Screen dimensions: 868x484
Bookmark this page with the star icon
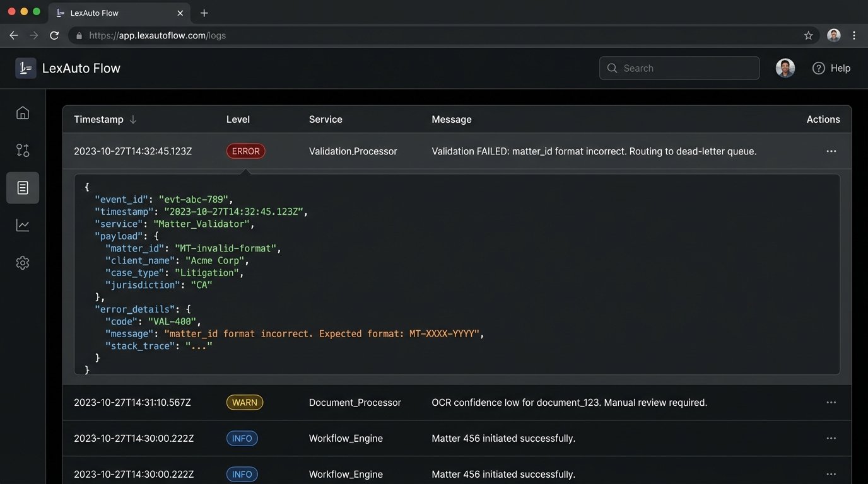point(808,36)
